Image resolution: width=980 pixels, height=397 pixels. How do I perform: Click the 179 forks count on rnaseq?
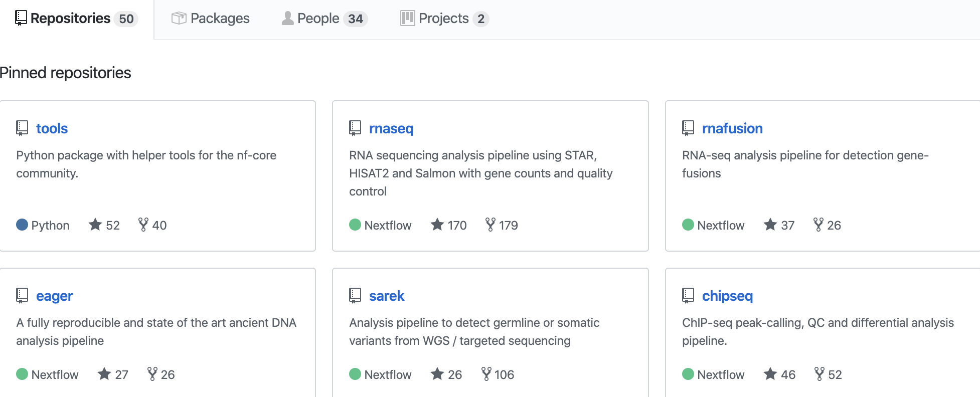[509, 226]
